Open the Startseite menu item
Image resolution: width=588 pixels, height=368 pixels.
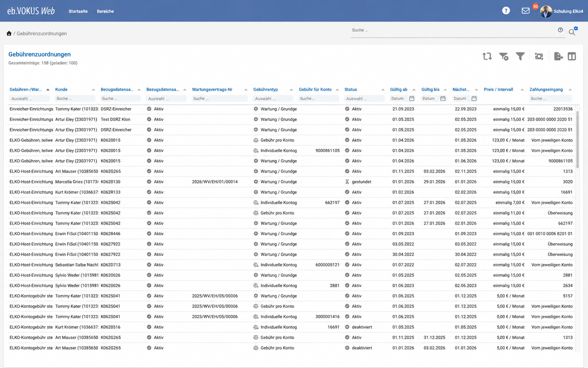[x=78, y=11]
